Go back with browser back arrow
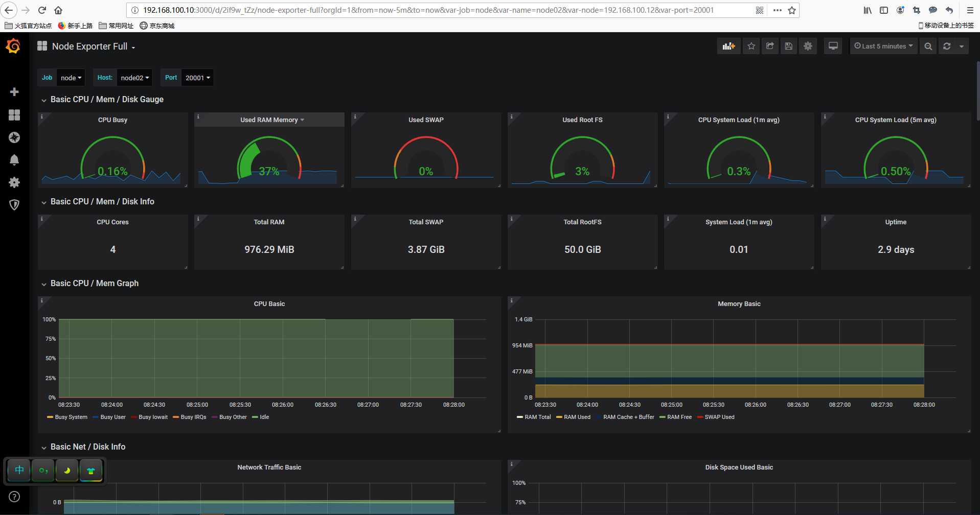The width and height of the screenshot is (980, 515). click(9, 10)
